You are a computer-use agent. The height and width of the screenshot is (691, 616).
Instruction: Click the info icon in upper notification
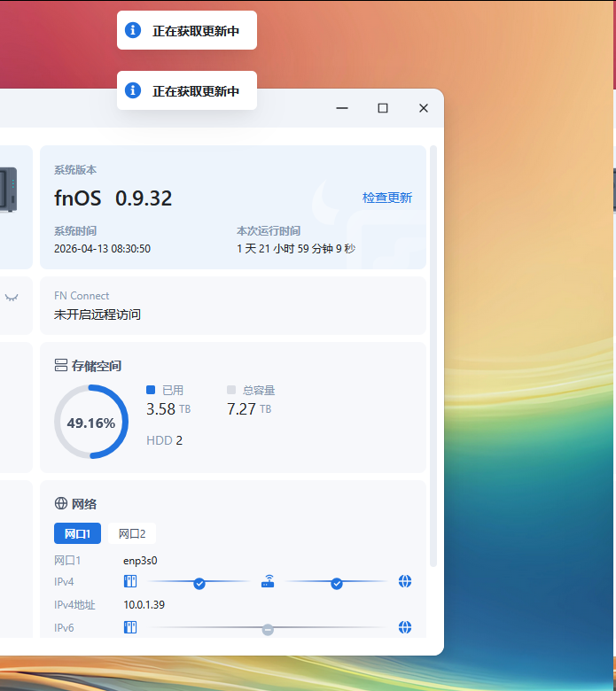click(133, 30)
